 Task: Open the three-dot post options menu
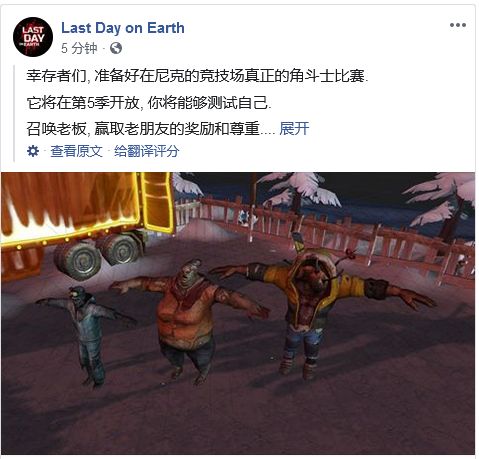(458, 25)
